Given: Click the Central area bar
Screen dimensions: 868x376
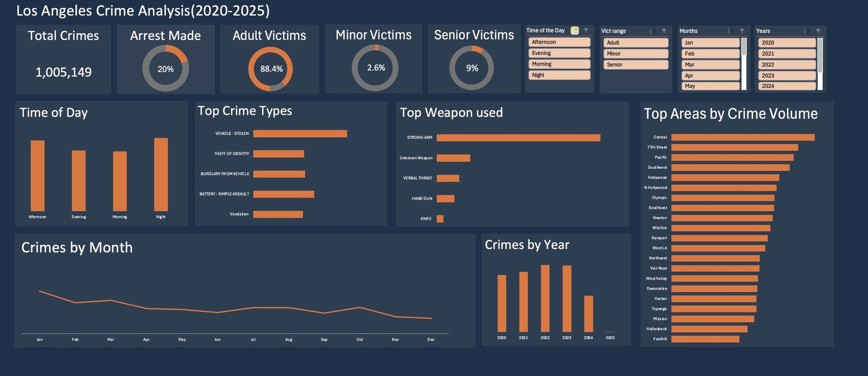Looking at the screenshot, I should (x=743, y=137).
